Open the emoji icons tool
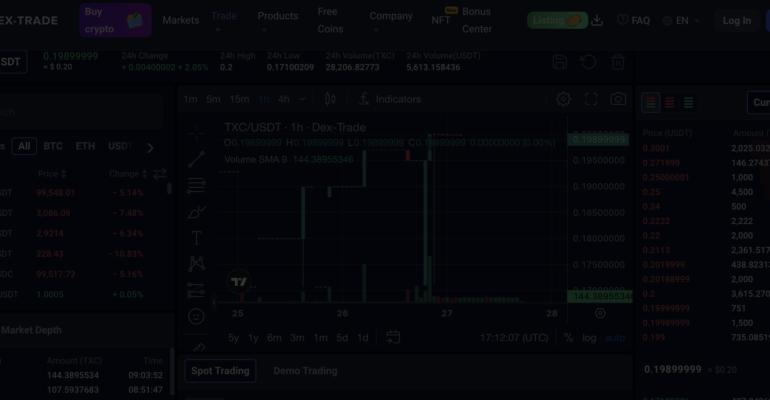The image size is (770, 400). pos(196,316)
